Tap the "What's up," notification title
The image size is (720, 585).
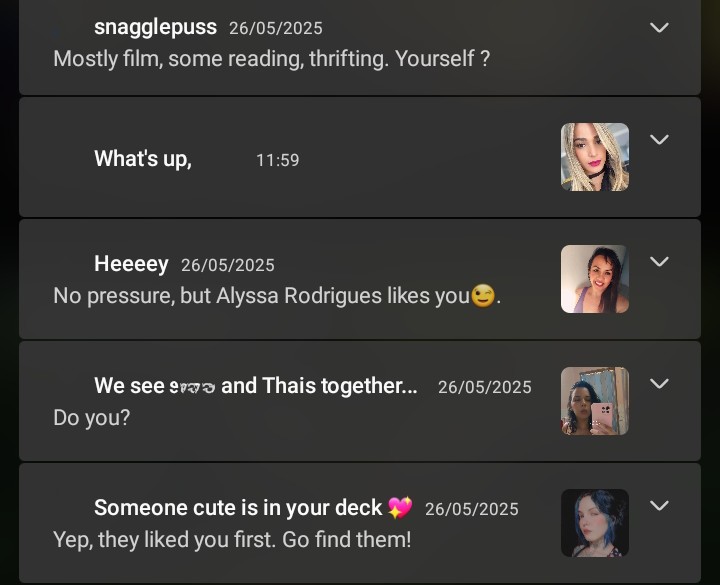(142, 159)
